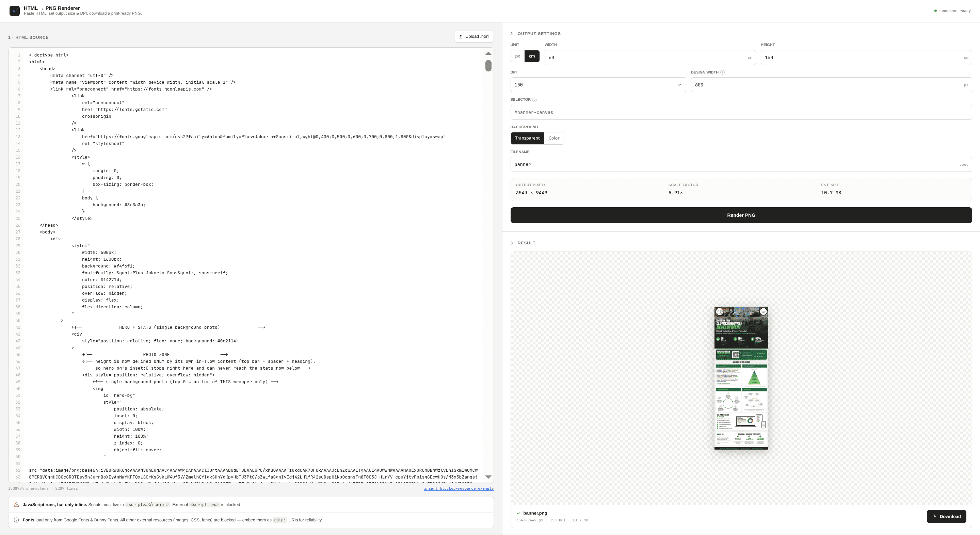Click the help icon beside Design Width
980x535 pixels.
point(722,72)
